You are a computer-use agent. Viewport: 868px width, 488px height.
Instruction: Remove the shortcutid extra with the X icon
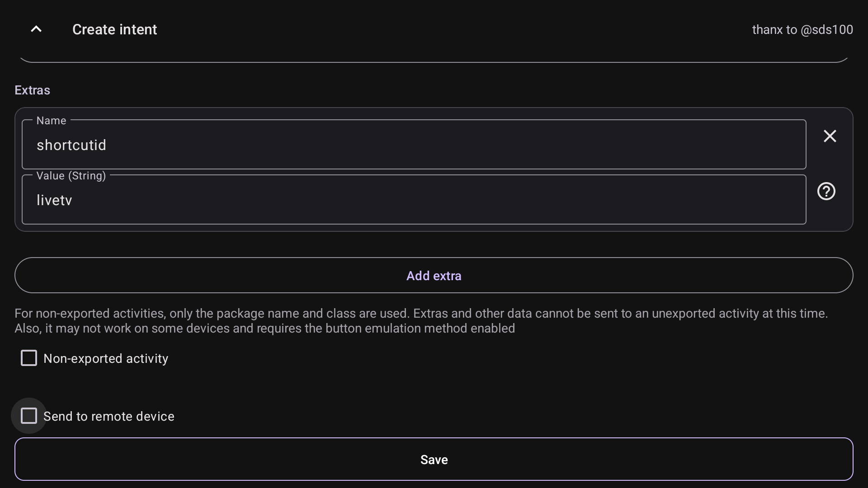coord(830,136)
